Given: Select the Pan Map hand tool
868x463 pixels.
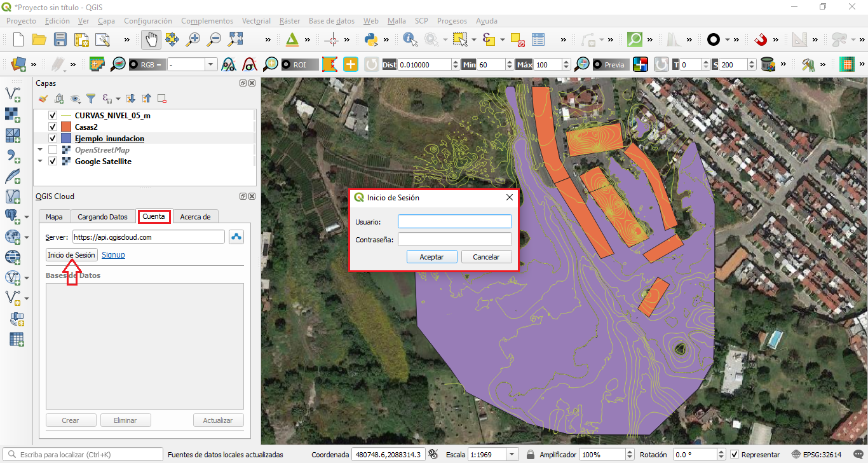Looking at the screenshot, I should (x=151, y=39).
